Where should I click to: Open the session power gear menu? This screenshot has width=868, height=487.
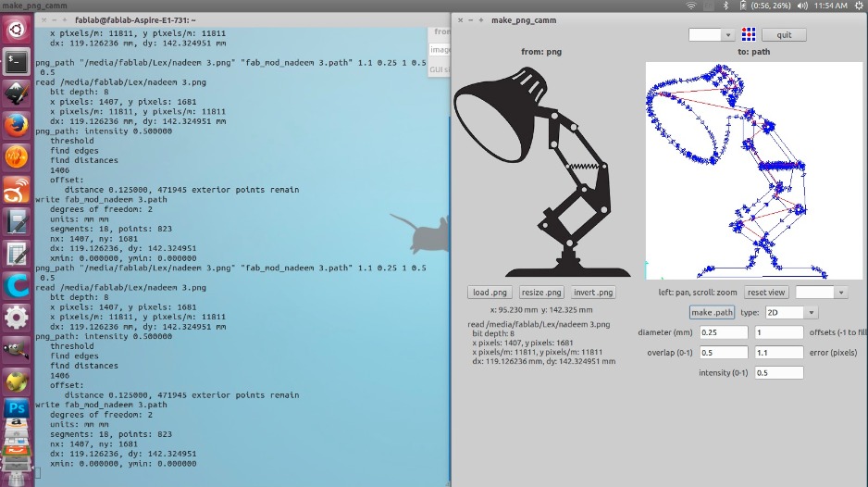[x=859, y=6]
